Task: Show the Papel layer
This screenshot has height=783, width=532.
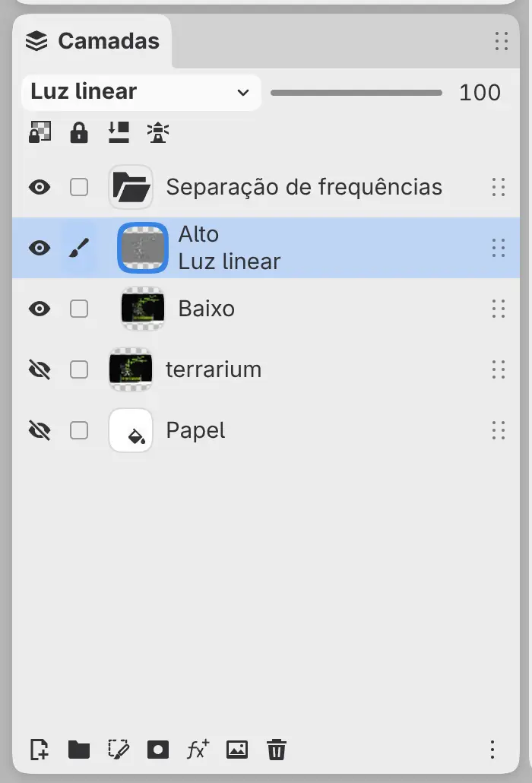Action: [40, 430]
